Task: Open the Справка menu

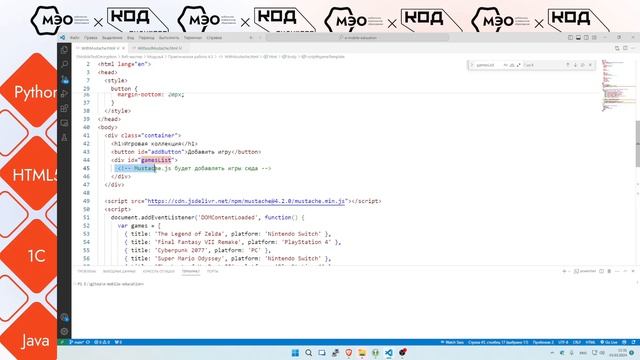Action: (x=214, y=38)
